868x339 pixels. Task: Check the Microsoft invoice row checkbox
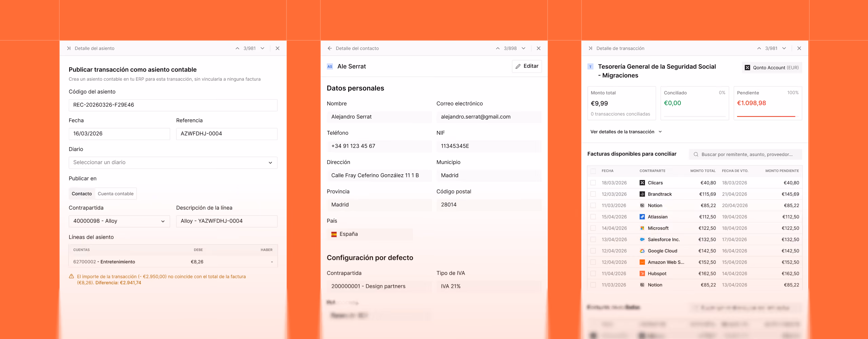point(593,228)
